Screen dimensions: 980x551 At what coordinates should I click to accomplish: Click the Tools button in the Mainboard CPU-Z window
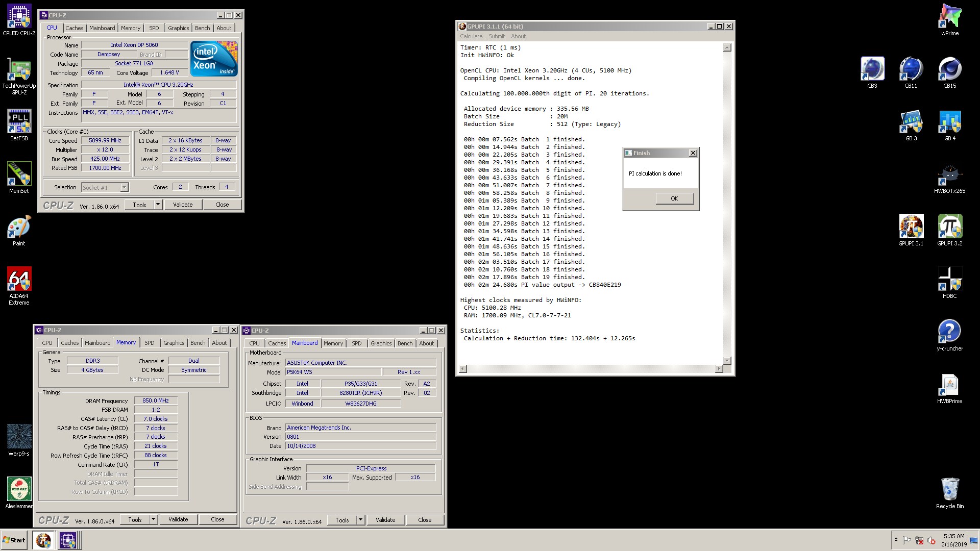[x=342, y=520]
